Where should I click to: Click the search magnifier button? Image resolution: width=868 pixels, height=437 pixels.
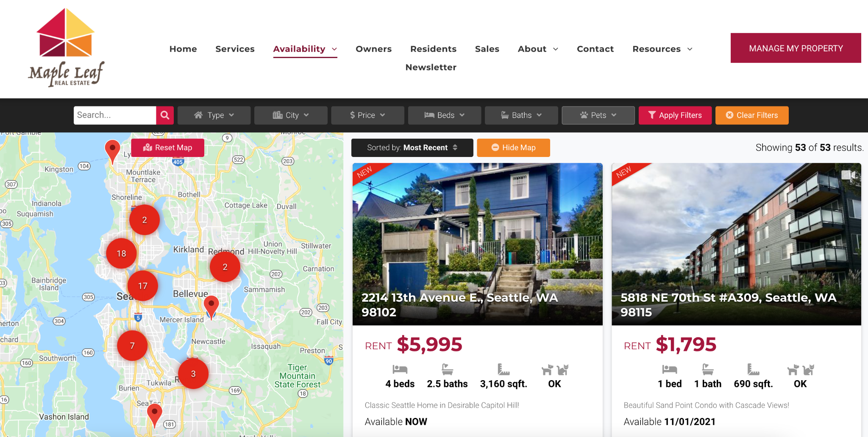pos(165,115)
